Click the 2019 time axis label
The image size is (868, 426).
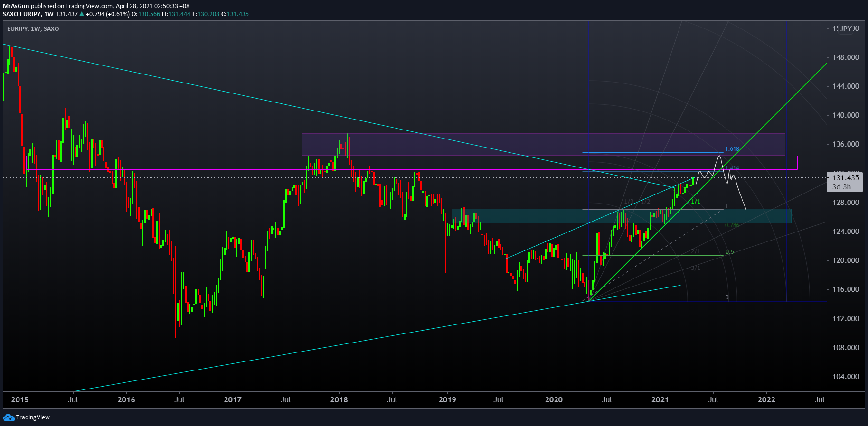[447, 400]
